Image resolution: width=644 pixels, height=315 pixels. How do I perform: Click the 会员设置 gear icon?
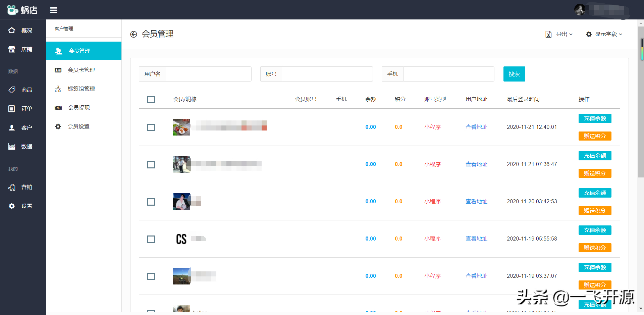coord(58,126)
